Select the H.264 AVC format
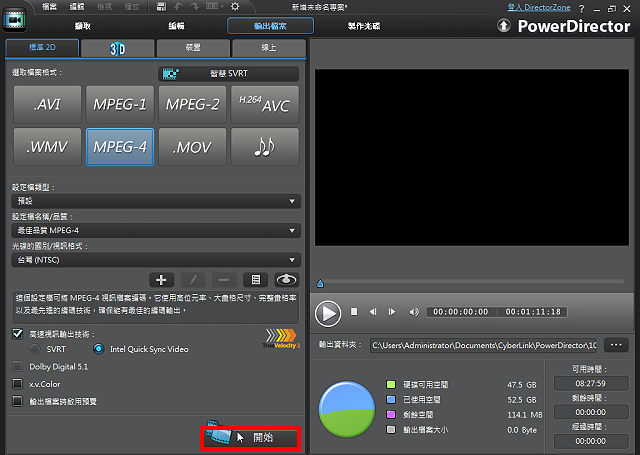Viewport: 640px width, 455px height. click(x=265, y=104)
